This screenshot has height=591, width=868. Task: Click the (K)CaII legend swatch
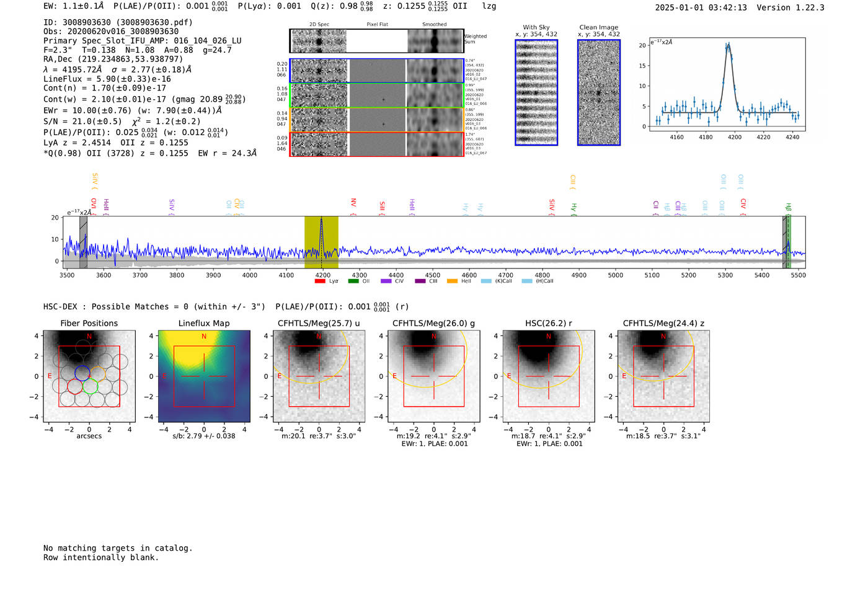coord(486,281)
